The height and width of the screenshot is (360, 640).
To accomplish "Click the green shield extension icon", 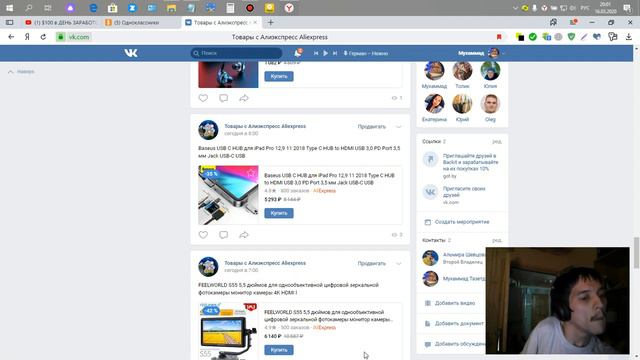I will click(571, 37).
